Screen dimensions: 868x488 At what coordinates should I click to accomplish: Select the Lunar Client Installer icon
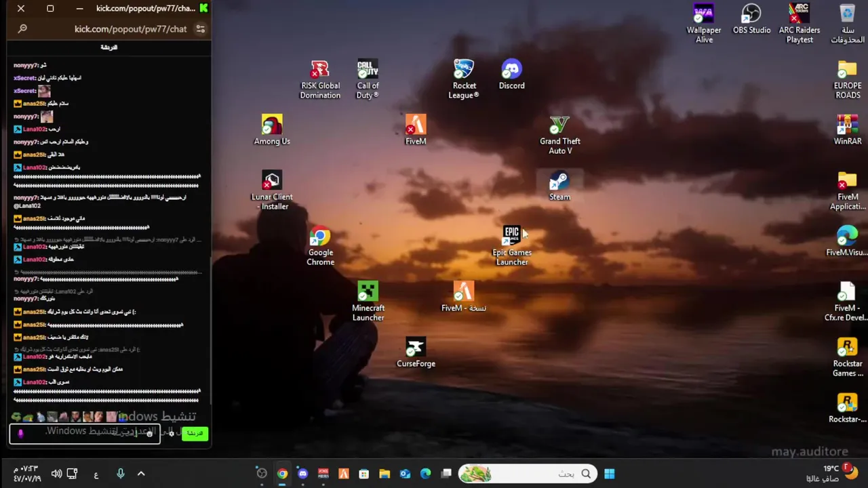(272, 191)
